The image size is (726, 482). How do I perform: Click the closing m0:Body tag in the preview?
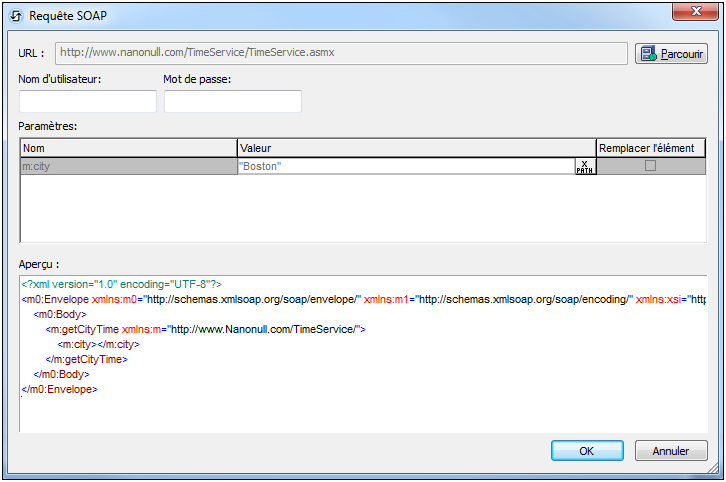(x=66, y=374)
